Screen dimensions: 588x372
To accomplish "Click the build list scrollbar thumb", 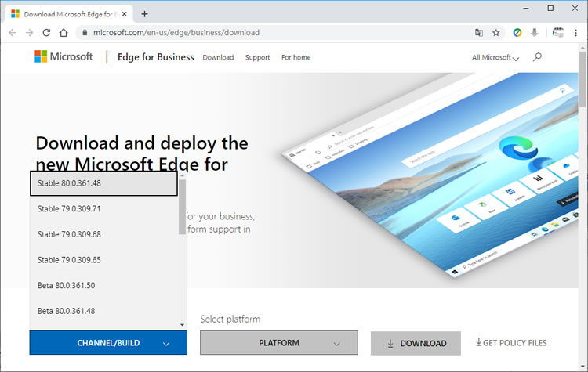I will [x=182, y=207].
